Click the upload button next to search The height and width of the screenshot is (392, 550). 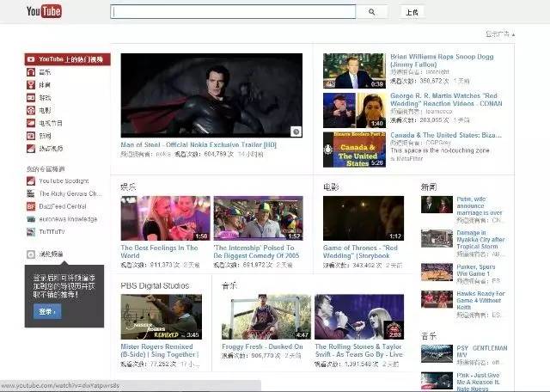pos(412,12)
